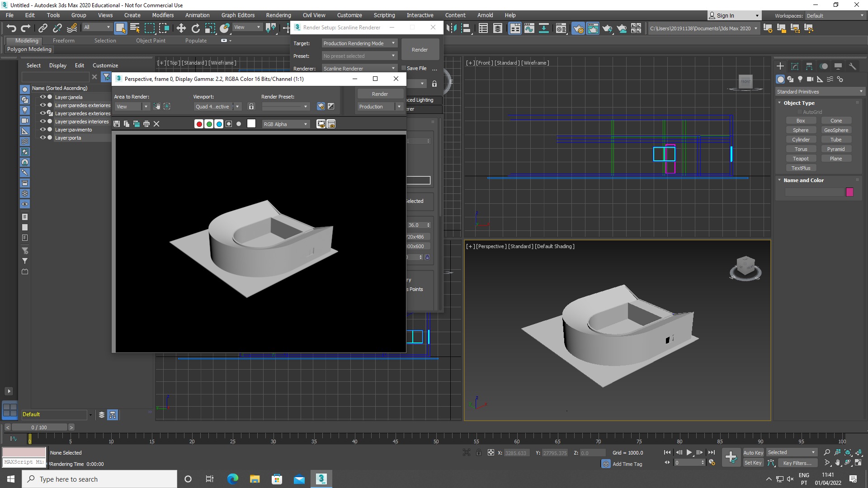Activate Select and Scale tool
The width and height of the screenshot is (868, 488).
(x=210, y=28)
